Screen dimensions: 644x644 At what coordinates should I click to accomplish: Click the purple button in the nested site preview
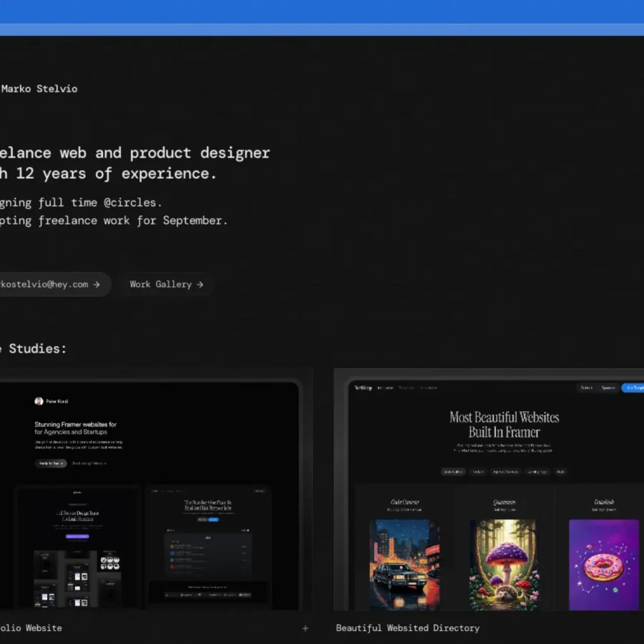pos(77,536)
